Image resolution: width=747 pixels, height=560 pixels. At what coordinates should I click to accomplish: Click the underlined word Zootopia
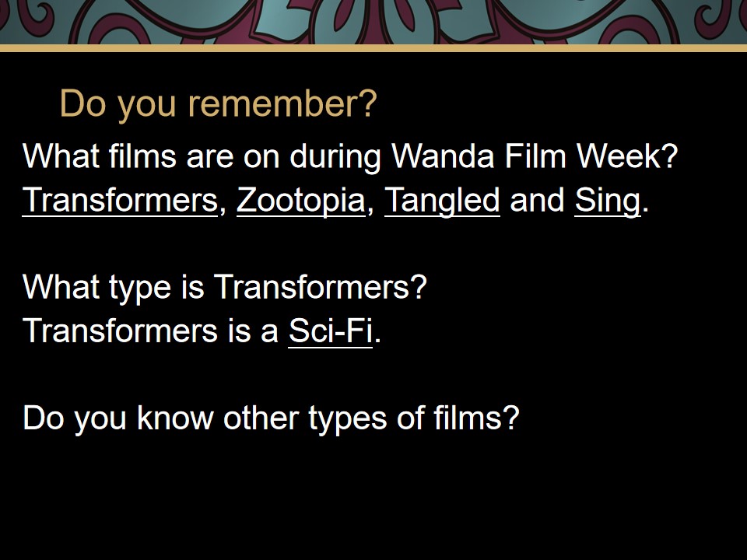(301, 200)
